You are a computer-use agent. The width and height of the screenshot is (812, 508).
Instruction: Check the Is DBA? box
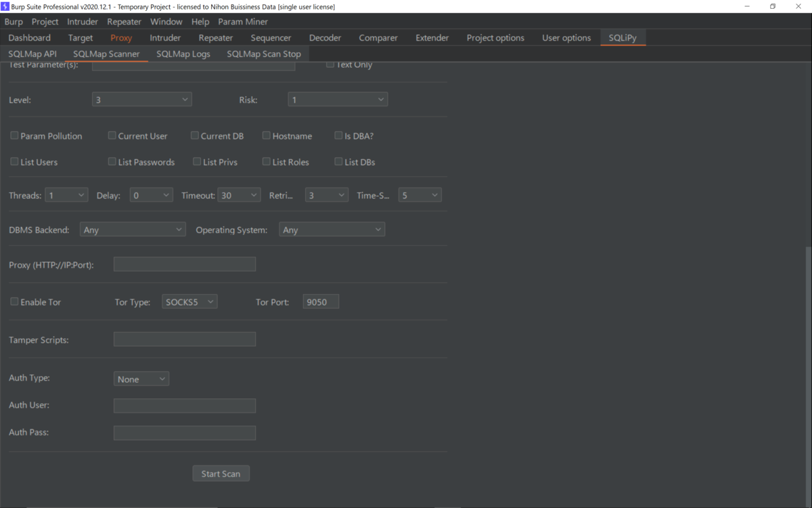point(338,135)
